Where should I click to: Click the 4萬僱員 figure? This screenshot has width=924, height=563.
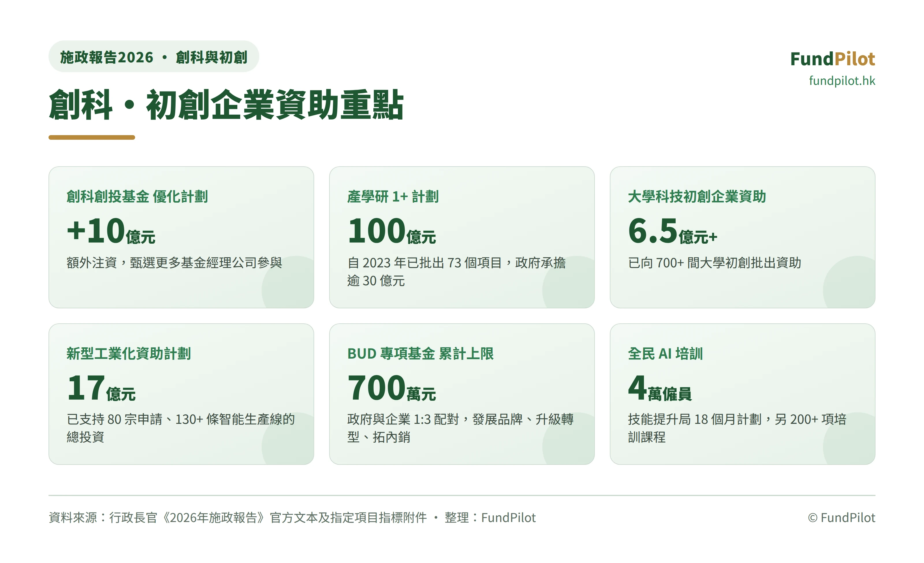point(660,388)
